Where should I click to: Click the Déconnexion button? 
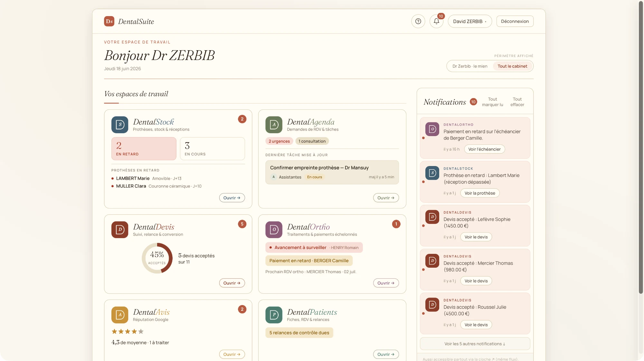click(515, 21)
